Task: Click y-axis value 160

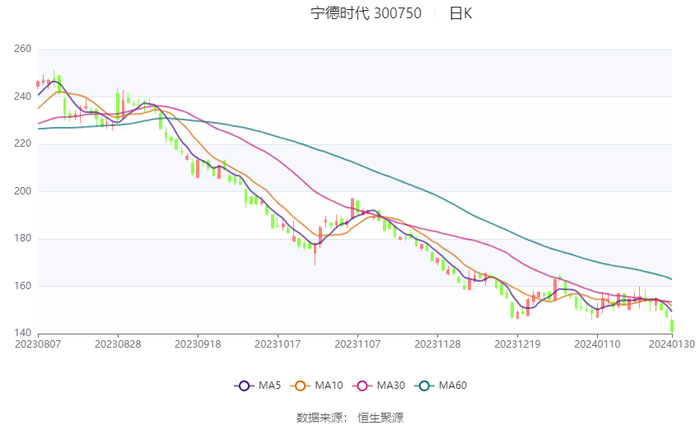Action: pyautogui.click(x=23, y=286)
